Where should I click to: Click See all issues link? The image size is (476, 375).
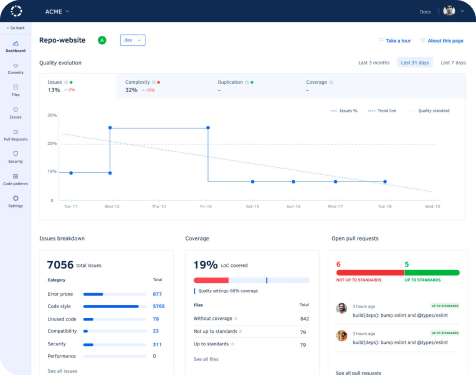click(62, 371)
